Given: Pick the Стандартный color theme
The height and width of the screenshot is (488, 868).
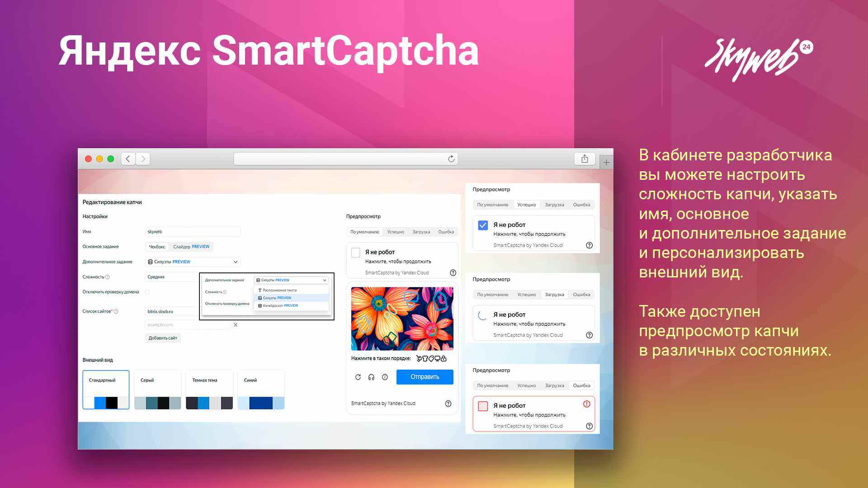Looking at the screenshot, I should pyautogui.click(x=106, y=390).
